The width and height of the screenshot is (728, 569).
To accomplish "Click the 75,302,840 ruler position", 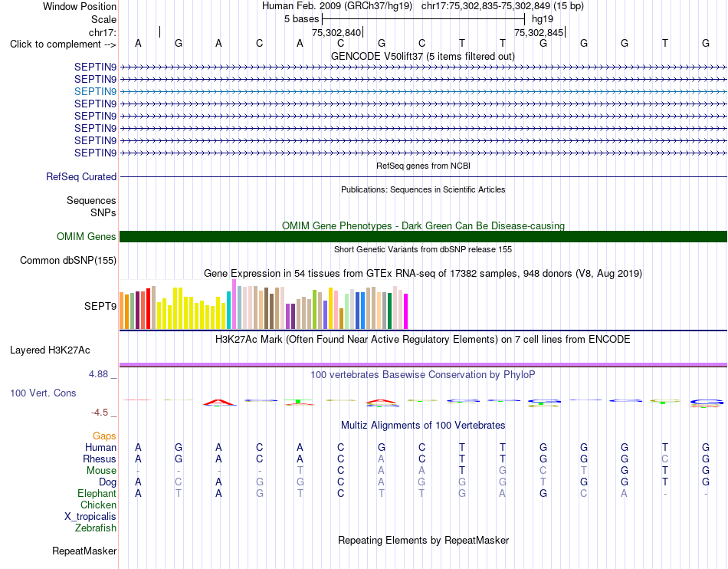I will point(336,32).
